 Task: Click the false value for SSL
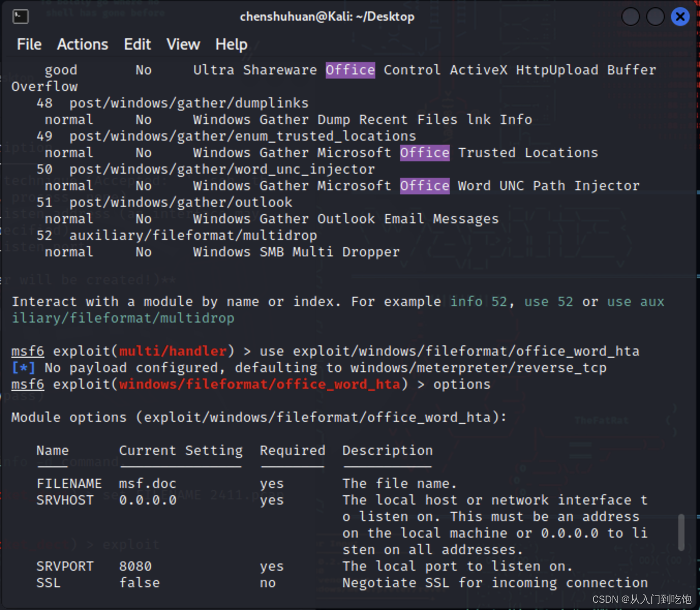[x=139, y=583]
